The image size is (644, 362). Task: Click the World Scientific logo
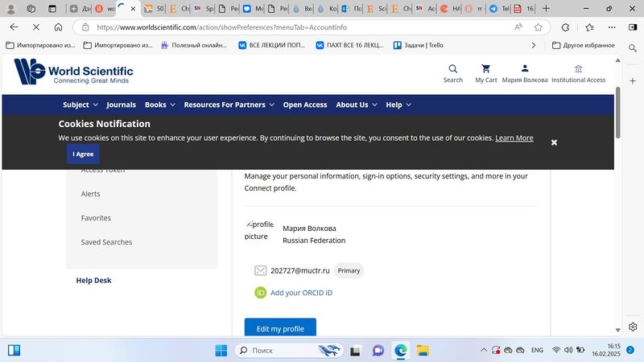coord(73,72)
